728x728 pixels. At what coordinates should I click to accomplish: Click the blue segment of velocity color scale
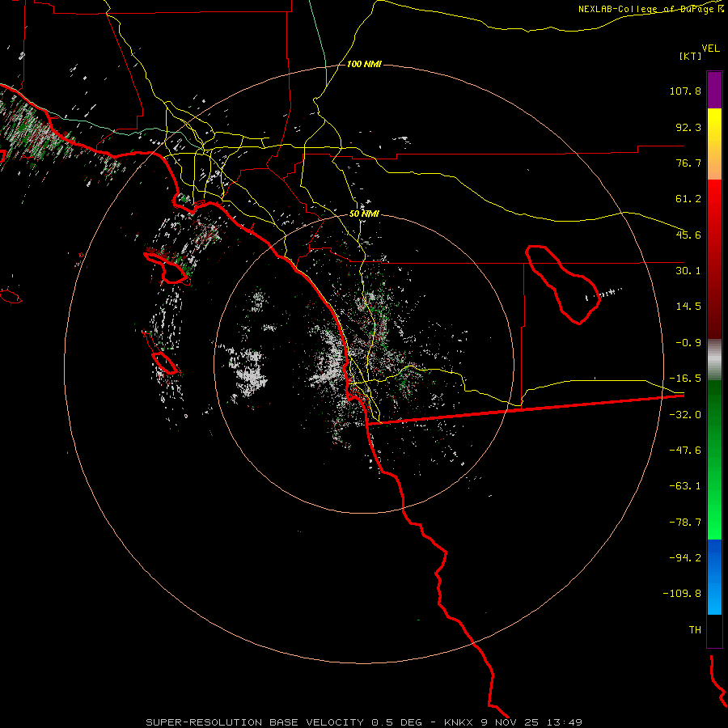714,577
